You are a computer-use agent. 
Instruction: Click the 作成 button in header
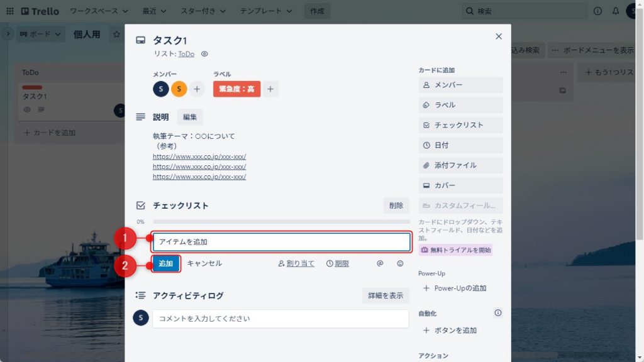point(317,11)
